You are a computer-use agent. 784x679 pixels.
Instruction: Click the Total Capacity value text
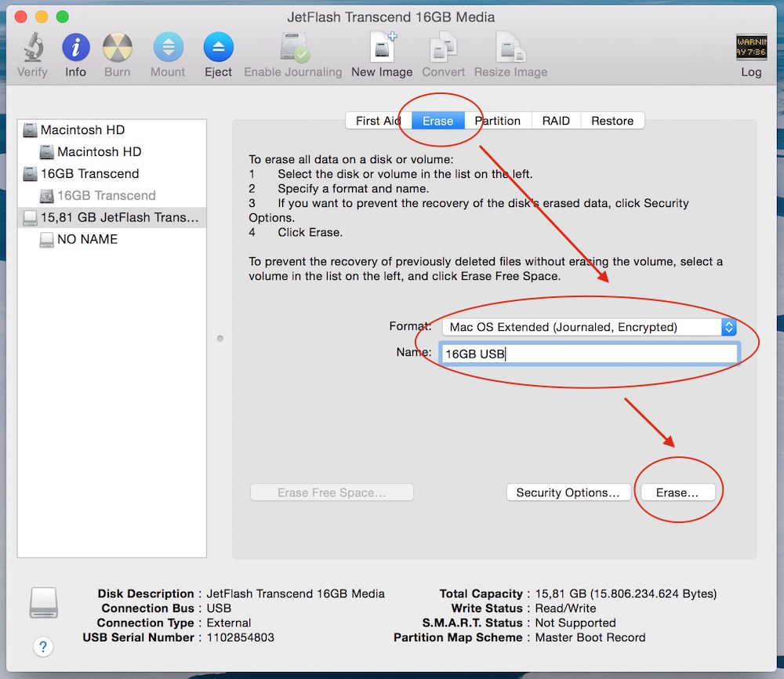[x=626, y=594]
